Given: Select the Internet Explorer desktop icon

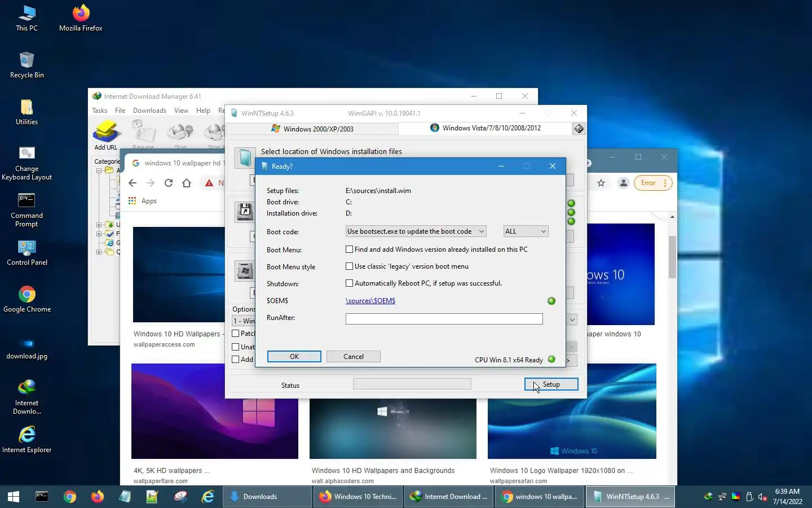Looking at the screenshot, I should 27,439.
